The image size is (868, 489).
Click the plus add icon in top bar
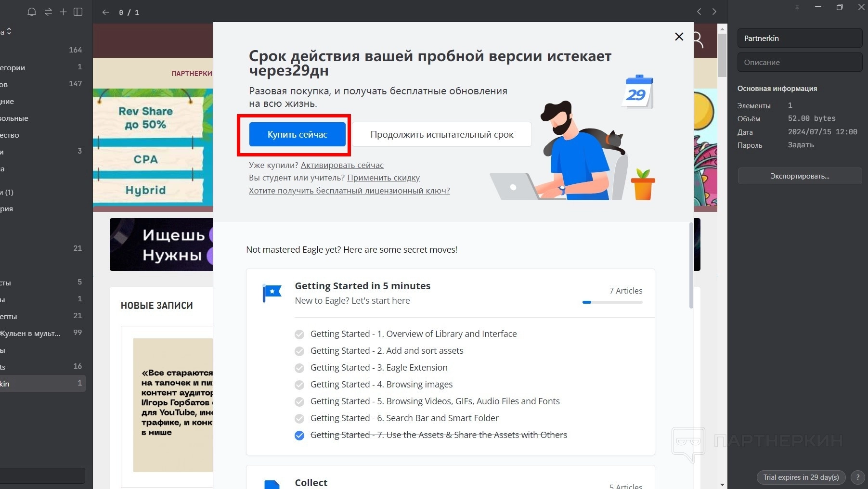pyautogui.click(x=63, y=12)
